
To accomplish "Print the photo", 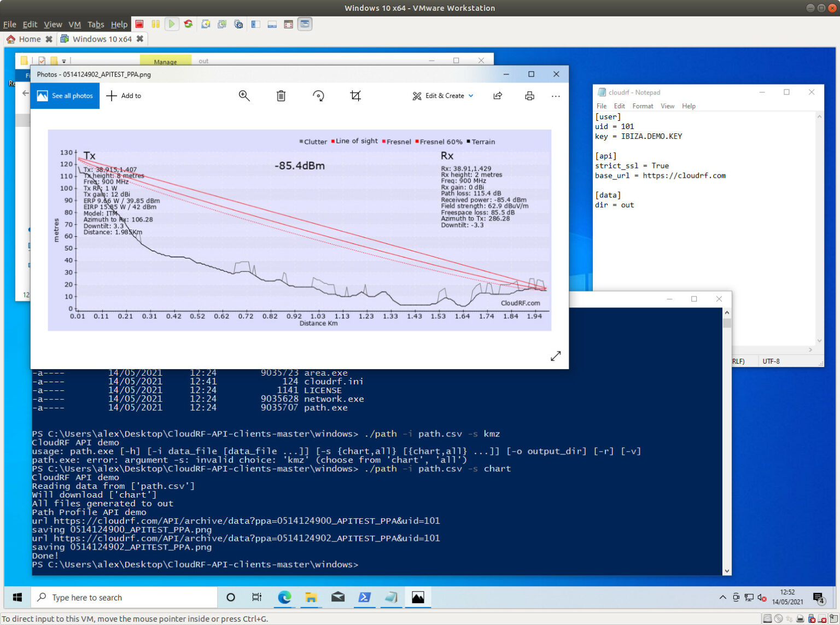I will click(529, 96).
